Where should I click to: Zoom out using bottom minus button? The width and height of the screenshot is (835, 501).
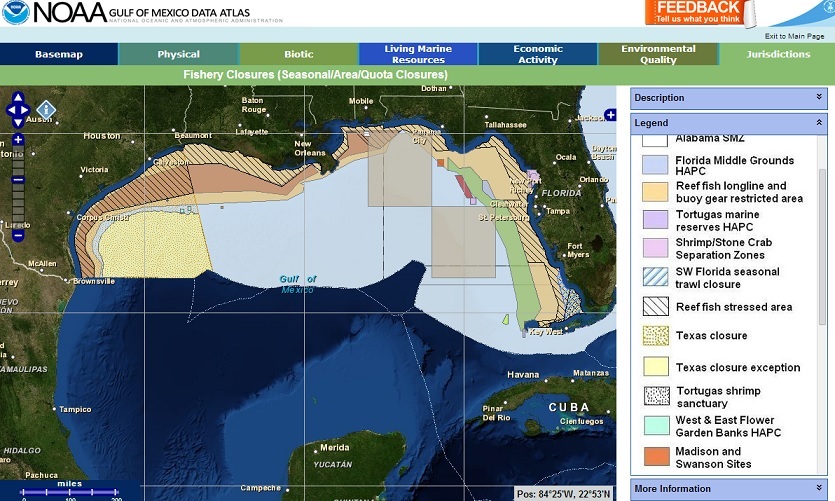(18, 236)
